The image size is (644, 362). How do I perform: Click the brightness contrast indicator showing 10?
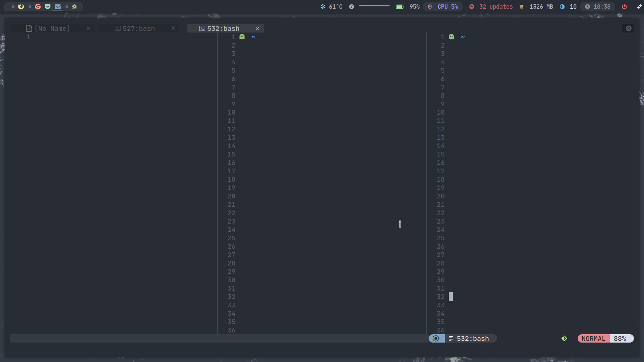coord(568,6)
